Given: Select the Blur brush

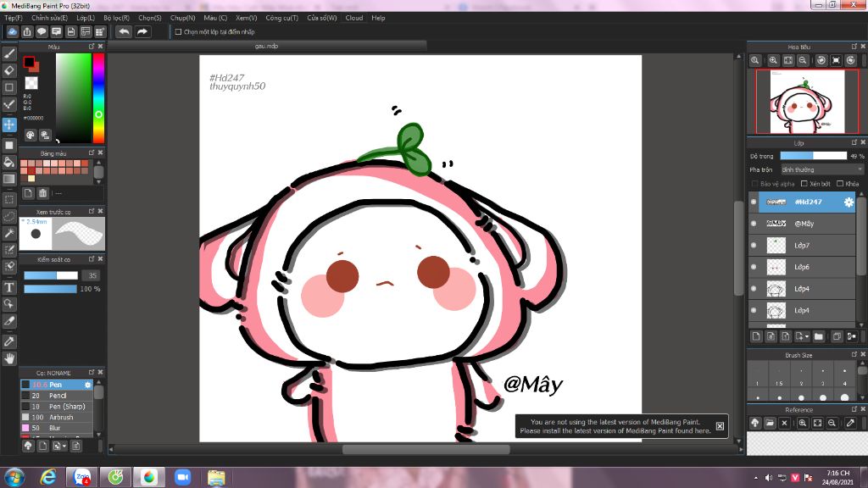Looking at the screenshot, I should [57, 428].
